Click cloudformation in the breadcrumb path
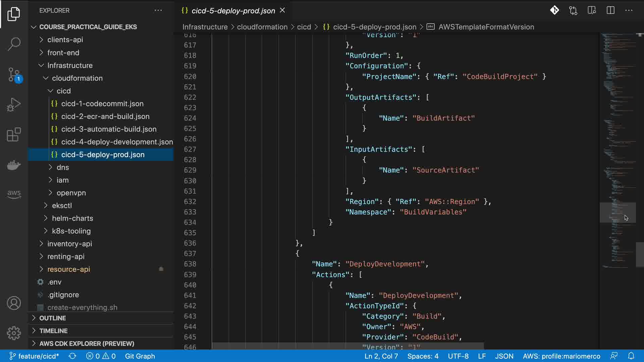The image size is (644, 362). (x=262, y=27)
